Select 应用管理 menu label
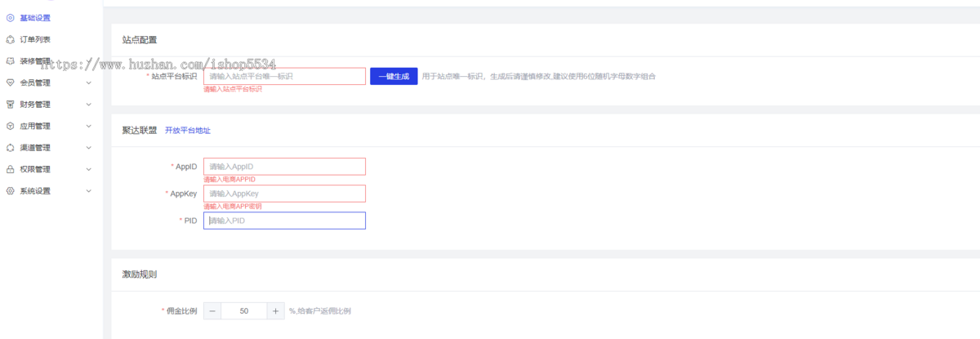Viewport: 980px width, 339px height. tap(35, 126)
